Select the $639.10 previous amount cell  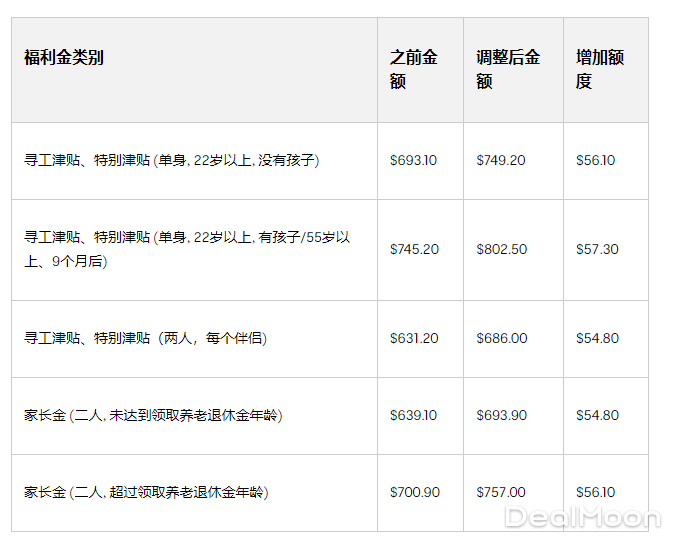pos(413,415)
